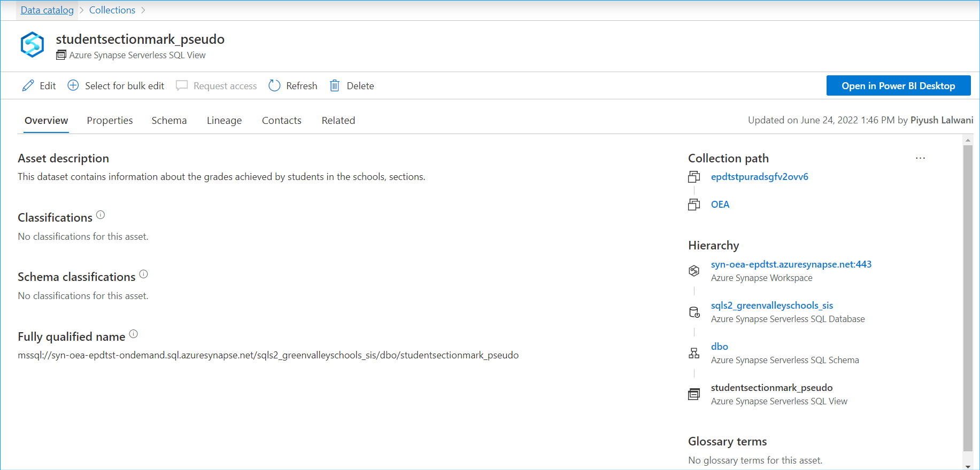Click Select for bulk edit label
This screenshot has height=470, width=980.
(125, 86)
